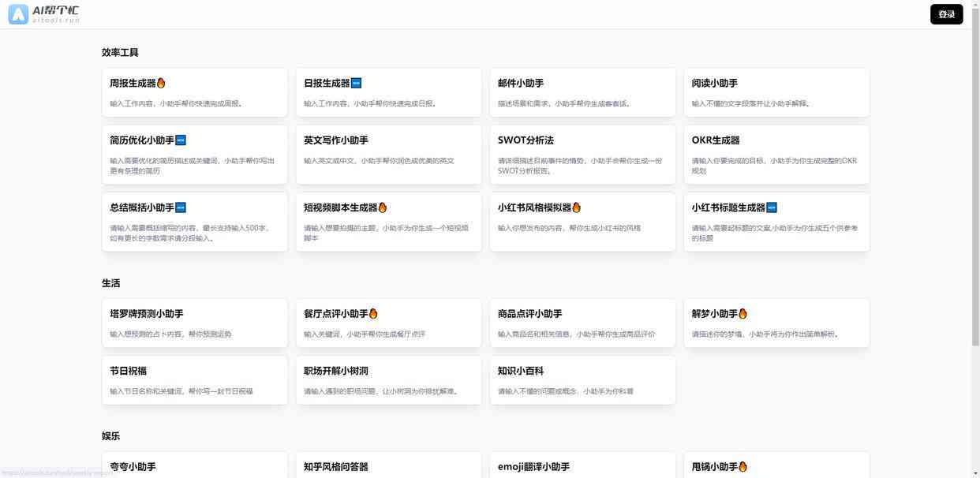980x478 pixels.
Task: Open the 塔罗牌预测小助手 card
Action: pos(195,323)
